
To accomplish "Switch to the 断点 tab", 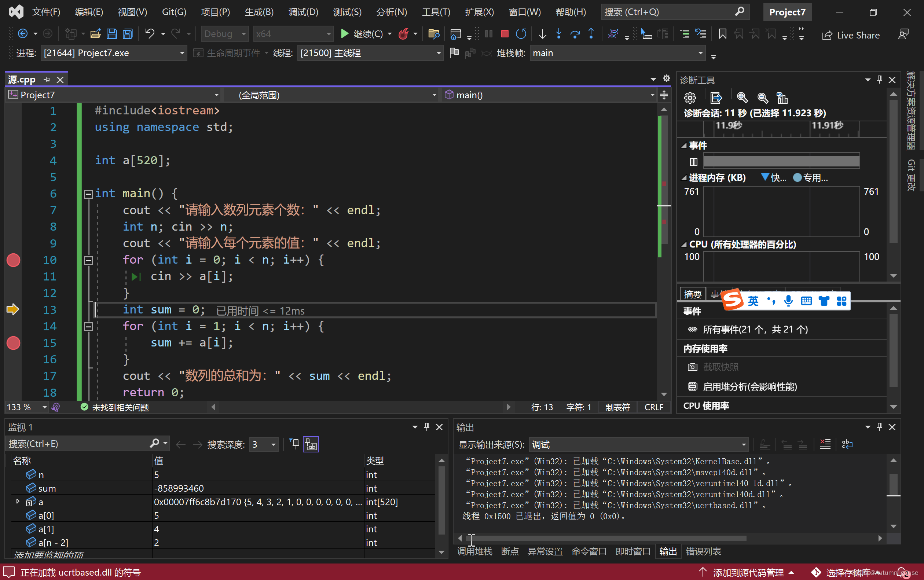I will [509, 552].
